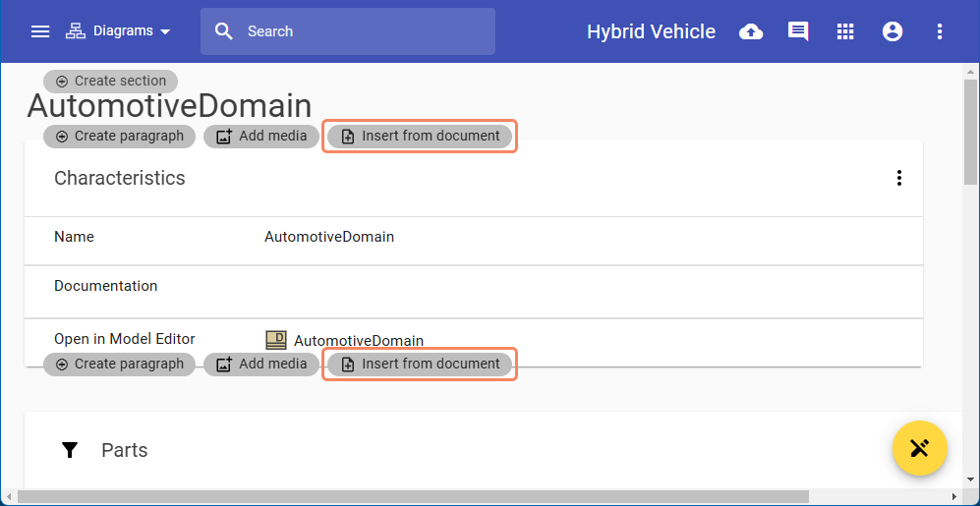
Task: Open the apps grid icon
Action: coord(845,31)
